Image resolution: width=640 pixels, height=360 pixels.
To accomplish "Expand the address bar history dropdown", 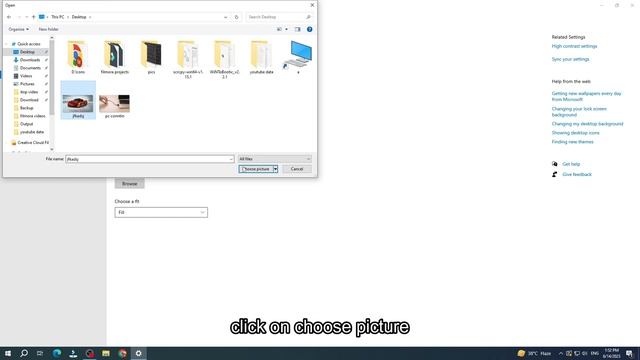I will (226, 17).
